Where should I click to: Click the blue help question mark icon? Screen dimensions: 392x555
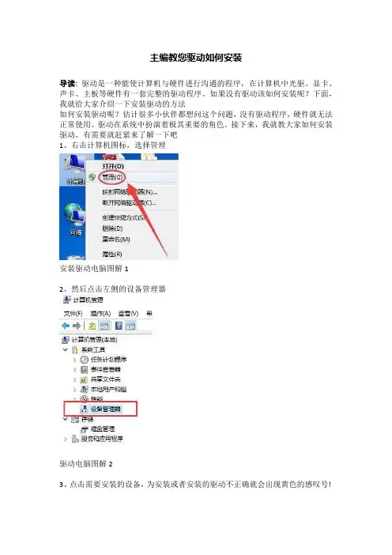[119, 326]
